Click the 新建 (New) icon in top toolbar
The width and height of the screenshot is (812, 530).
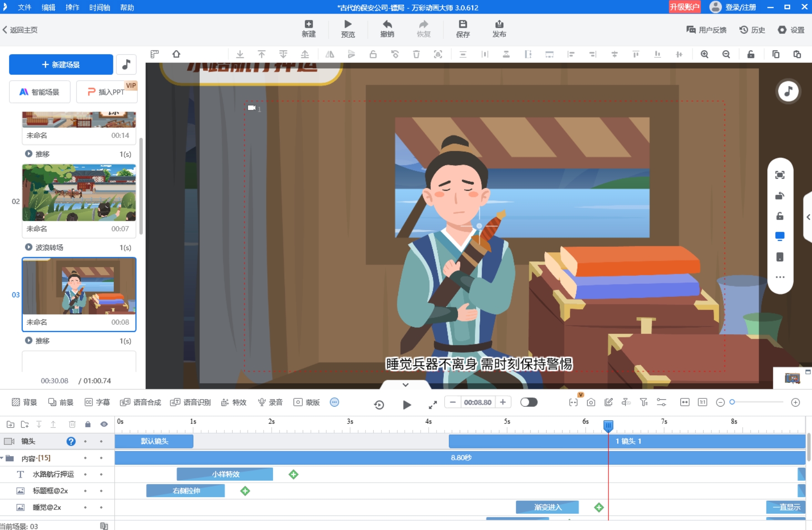(x=309, y=24)
